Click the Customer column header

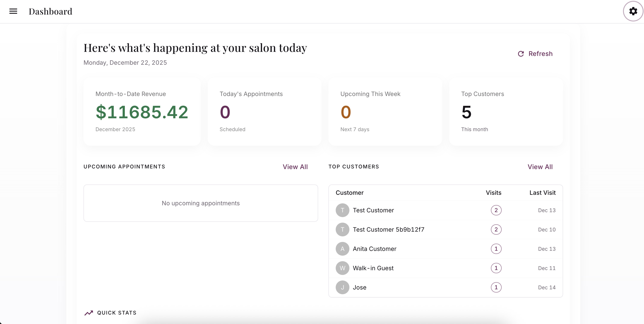pos(349,193)
